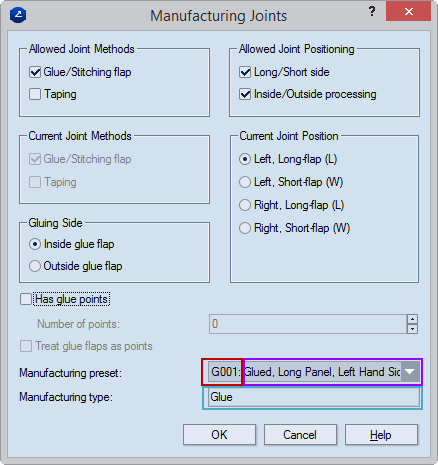Close the Manufacturing Joints dialog
This screenshot has width=438, height=465.
point(409,12)
